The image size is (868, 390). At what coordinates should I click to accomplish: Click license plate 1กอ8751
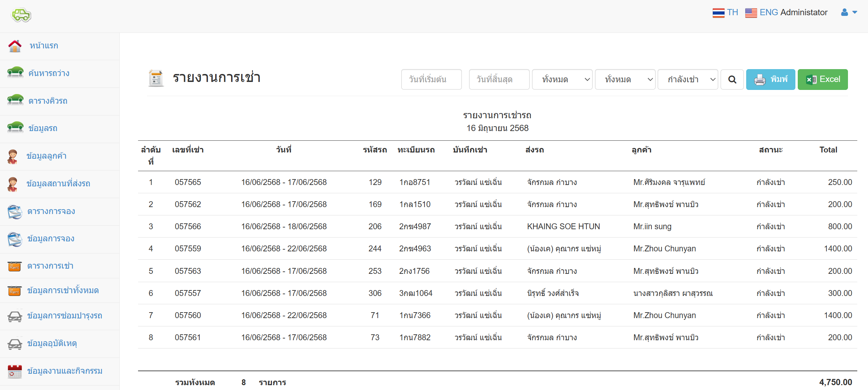[414, 182]
